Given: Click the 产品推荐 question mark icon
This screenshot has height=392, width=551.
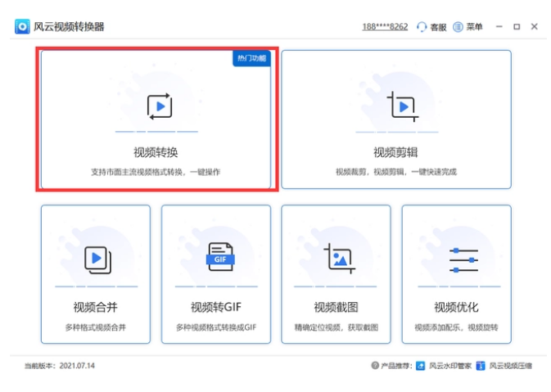Looking at the screenshot, I should [x=375, y=365].
